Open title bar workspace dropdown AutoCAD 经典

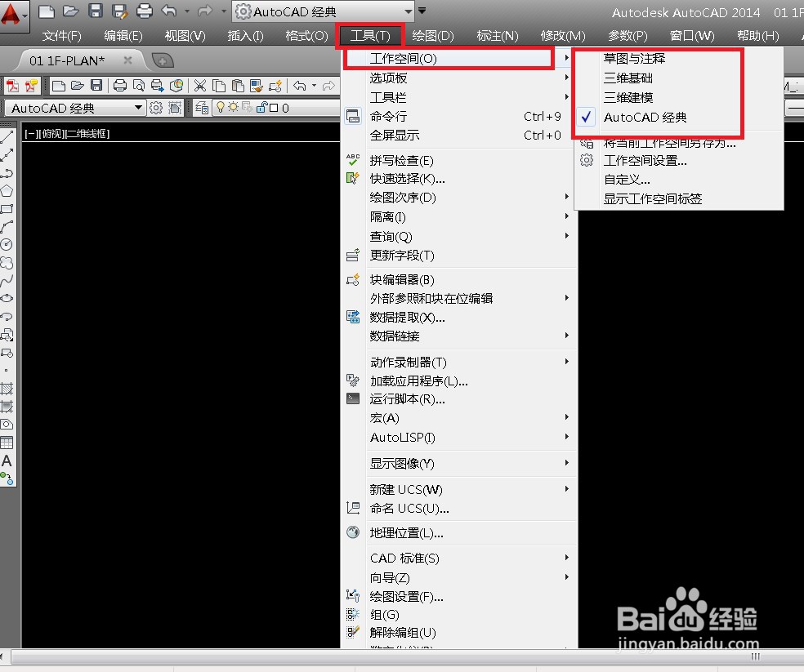point(324,11)
